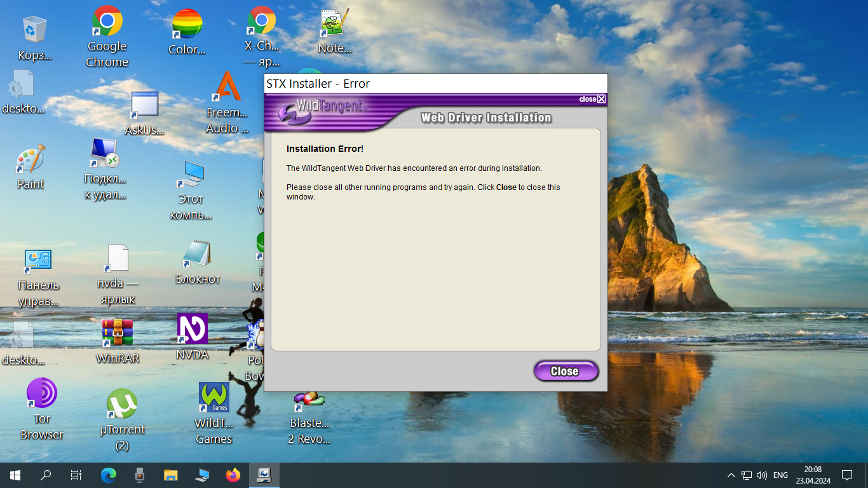This screenshot has height=488, width=868.
Task: Click 'Web Driver Installation' banner text
Action: pos(486,118)
